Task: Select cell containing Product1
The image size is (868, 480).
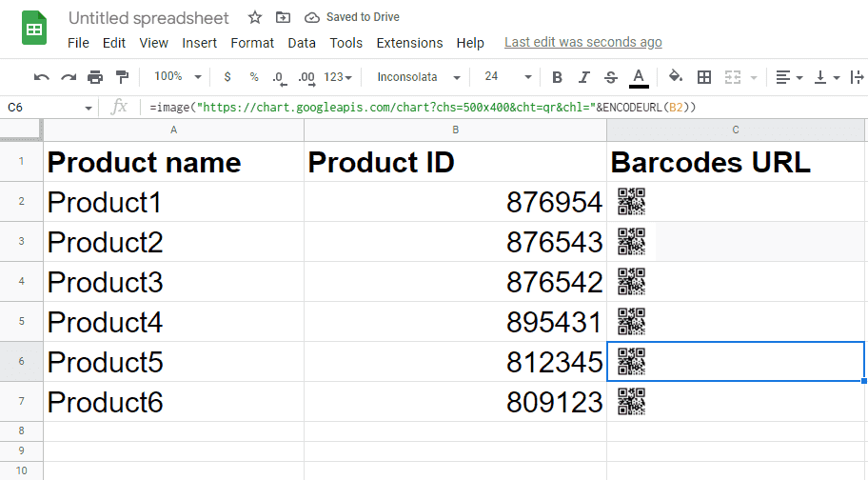Action: click(173, 202)
